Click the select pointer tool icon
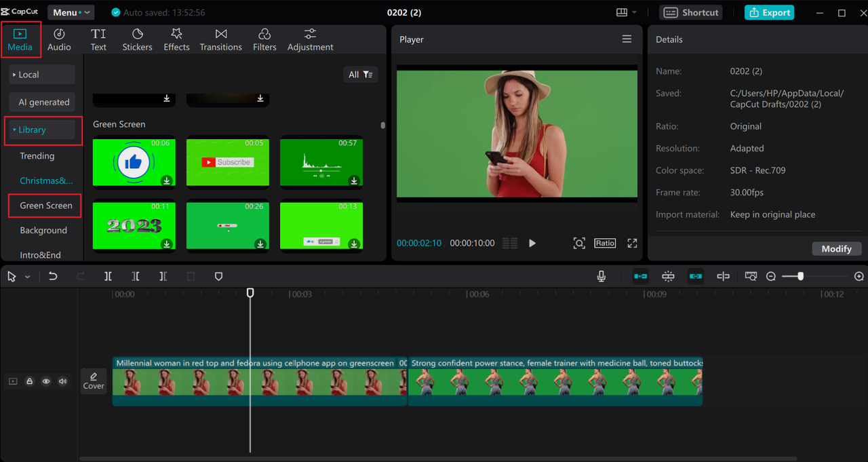Screen dimensions: 868x462 [12, 276]
